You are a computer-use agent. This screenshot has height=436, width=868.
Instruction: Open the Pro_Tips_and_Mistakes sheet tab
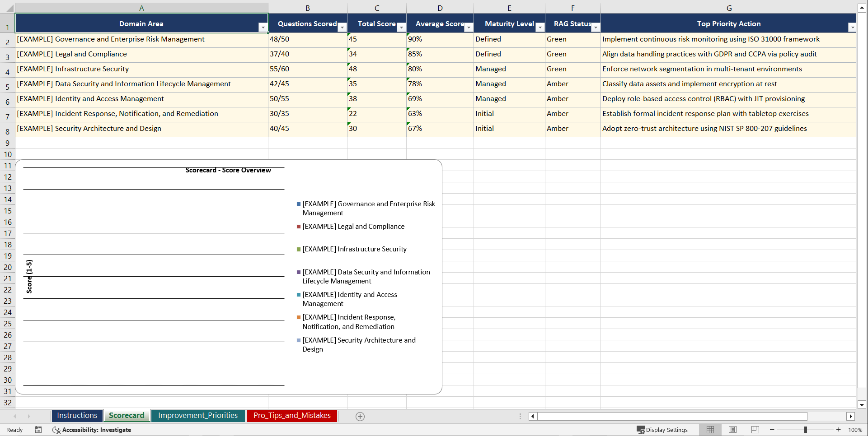[x=292, y=416]
